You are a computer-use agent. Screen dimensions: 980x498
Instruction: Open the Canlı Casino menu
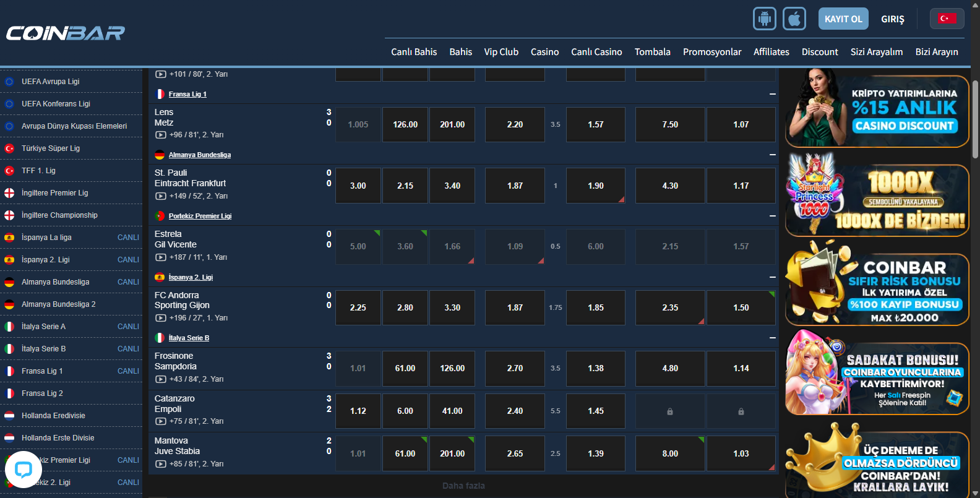coord(596,52)
